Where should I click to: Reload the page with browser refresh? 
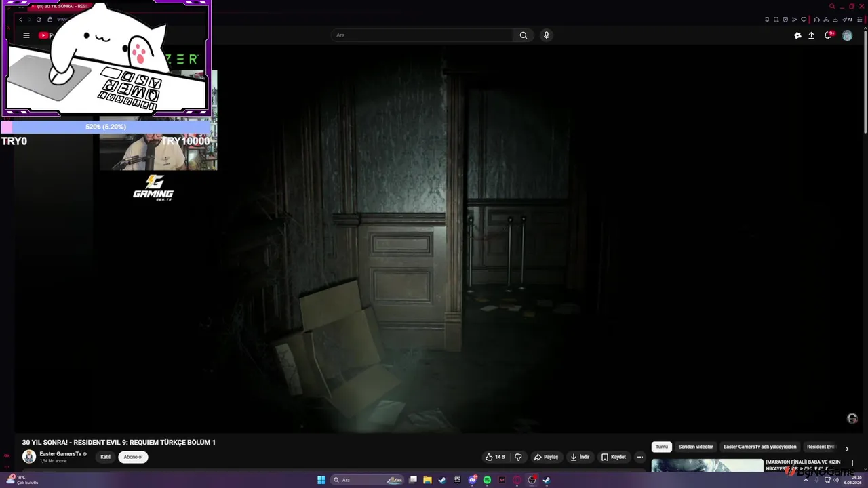coord(39,20)
